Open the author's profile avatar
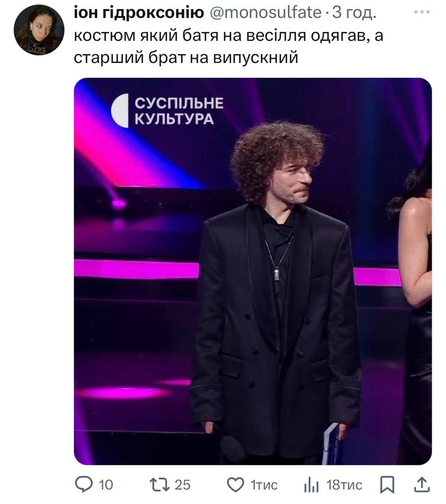This screenshot has height=504, width=446. point(39,30)
